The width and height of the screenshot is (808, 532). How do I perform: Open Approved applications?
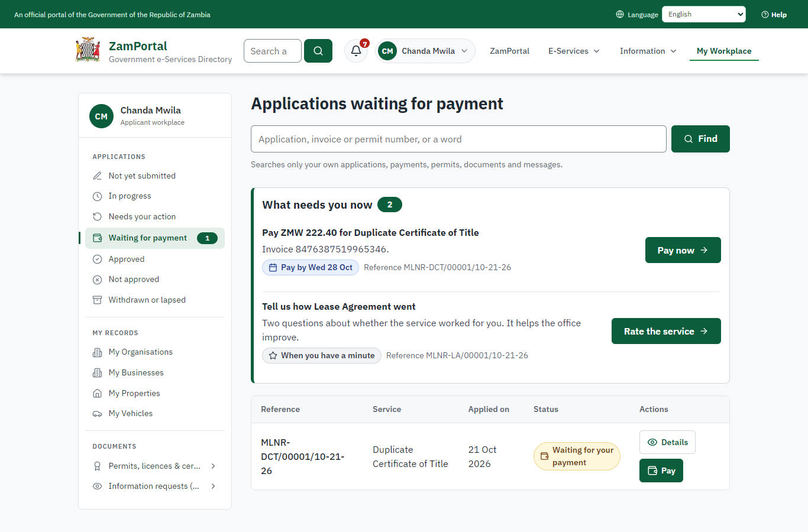[155, 259]
